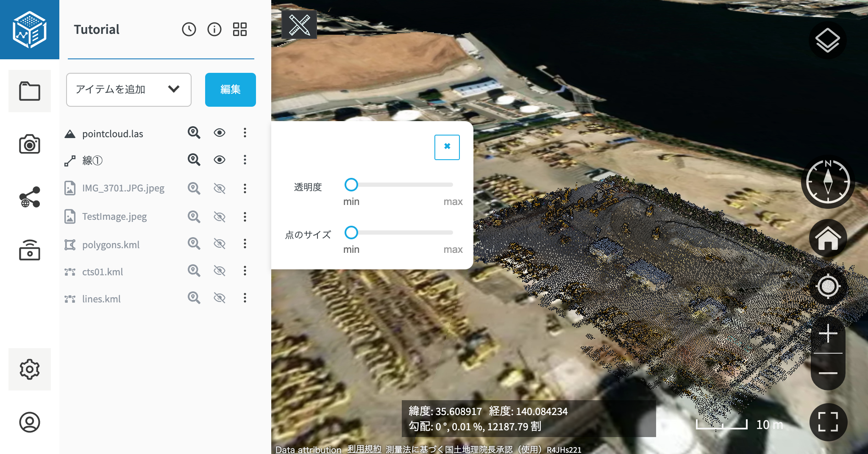This screenshot has height=454, width=868.
Task: Open the 利用規約 link
Action: (364, 449)
